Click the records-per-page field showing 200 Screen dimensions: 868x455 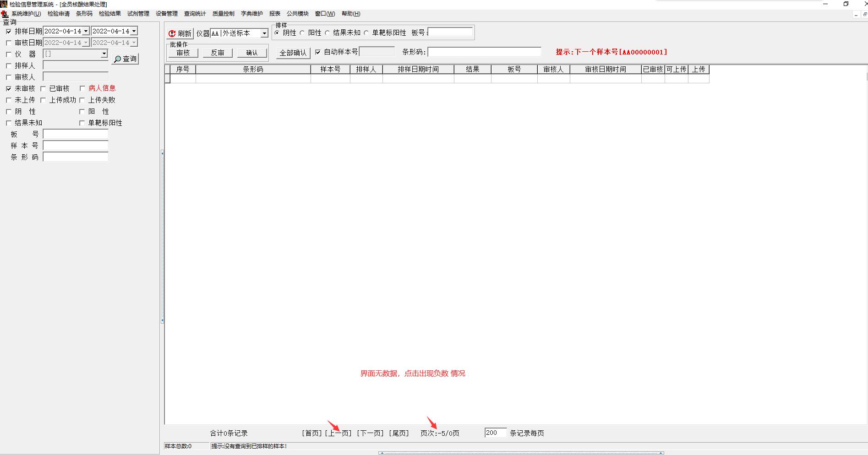496,433
